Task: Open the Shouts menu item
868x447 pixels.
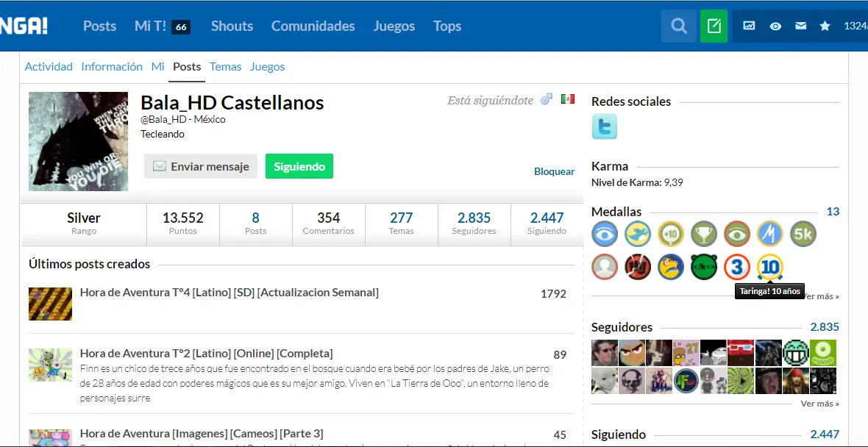Action: pos(232,26)
